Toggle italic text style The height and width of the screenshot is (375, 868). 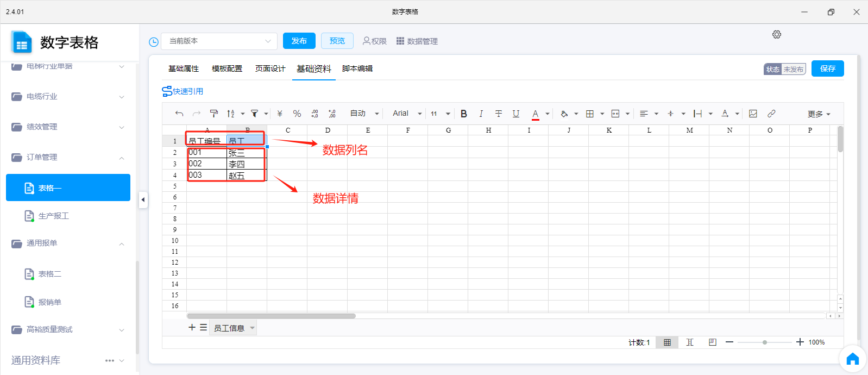point(481,114)
